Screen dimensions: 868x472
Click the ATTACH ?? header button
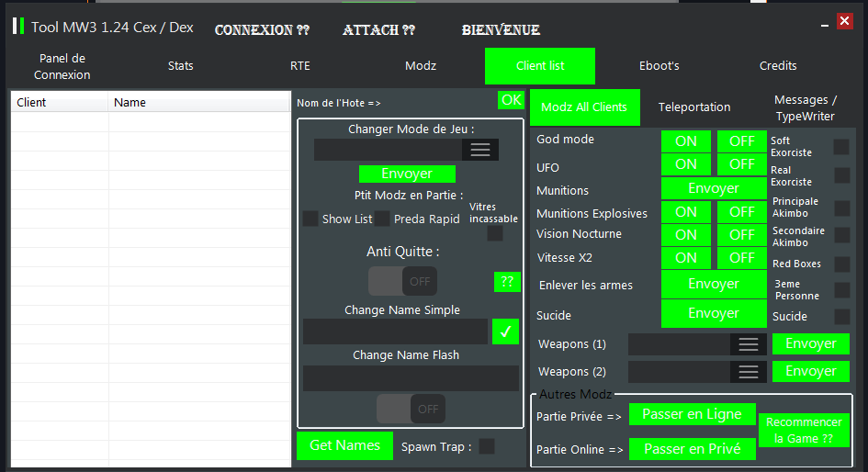click(378, 30)
